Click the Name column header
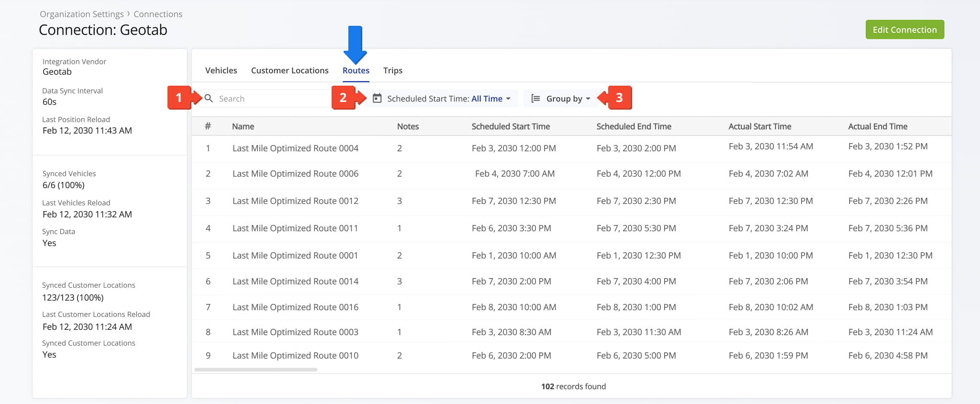 pos(243,126)
